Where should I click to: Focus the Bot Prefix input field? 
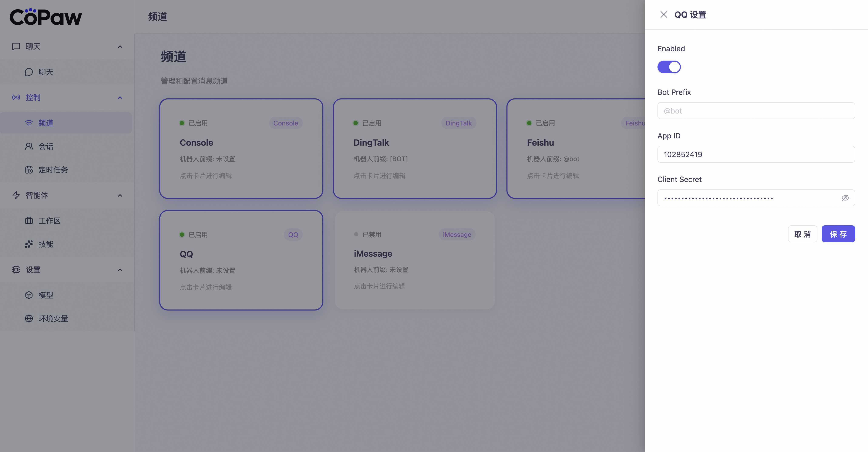(x=756, y=111)
